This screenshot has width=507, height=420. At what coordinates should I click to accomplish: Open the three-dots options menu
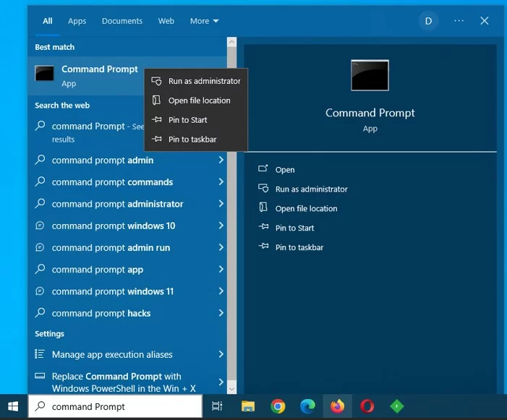pos(459,21)
